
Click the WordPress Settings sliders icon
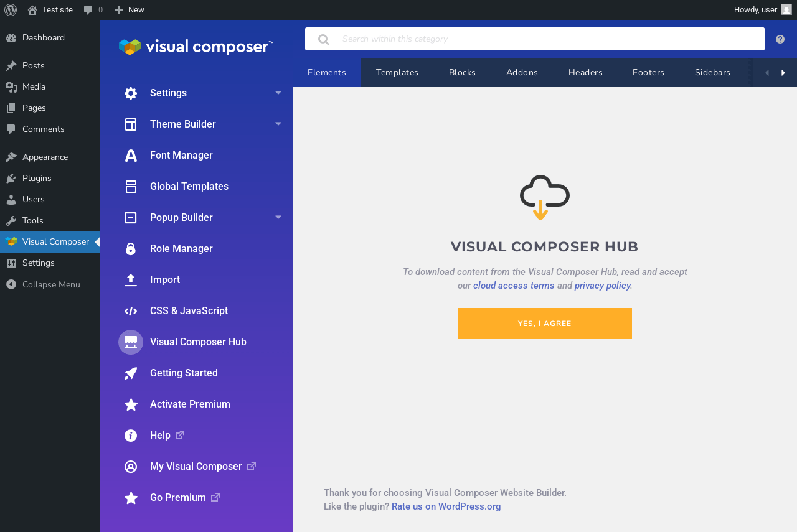click(x=11, y=263)
